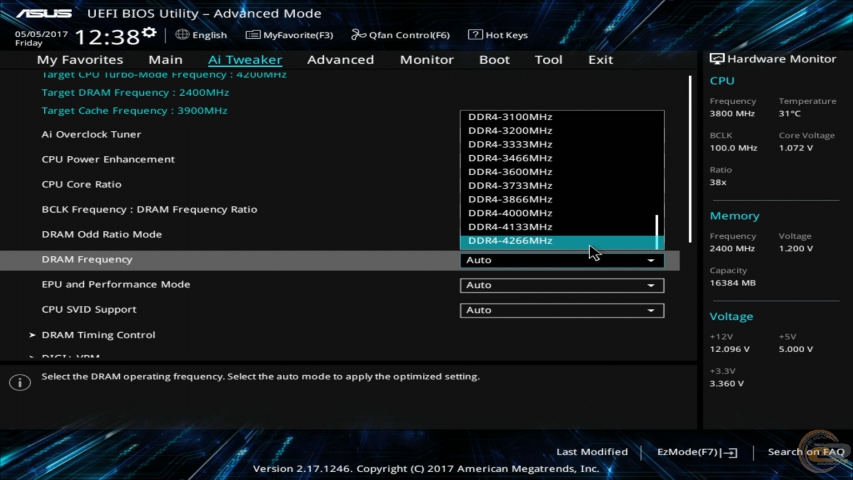Click +12V reading 12.096 V
This screenshot has width=853, height=480.
coord(730,349)
